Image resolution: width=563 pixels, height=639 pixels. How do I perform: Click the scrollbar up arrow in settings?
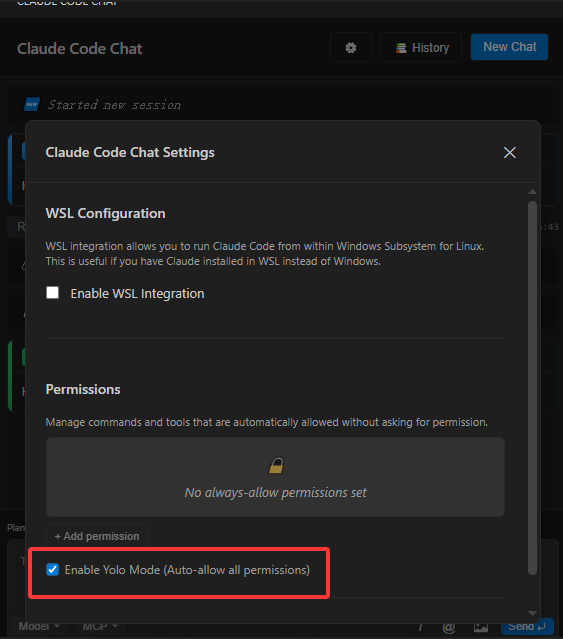pyautogui.click(x=532, y=192)
